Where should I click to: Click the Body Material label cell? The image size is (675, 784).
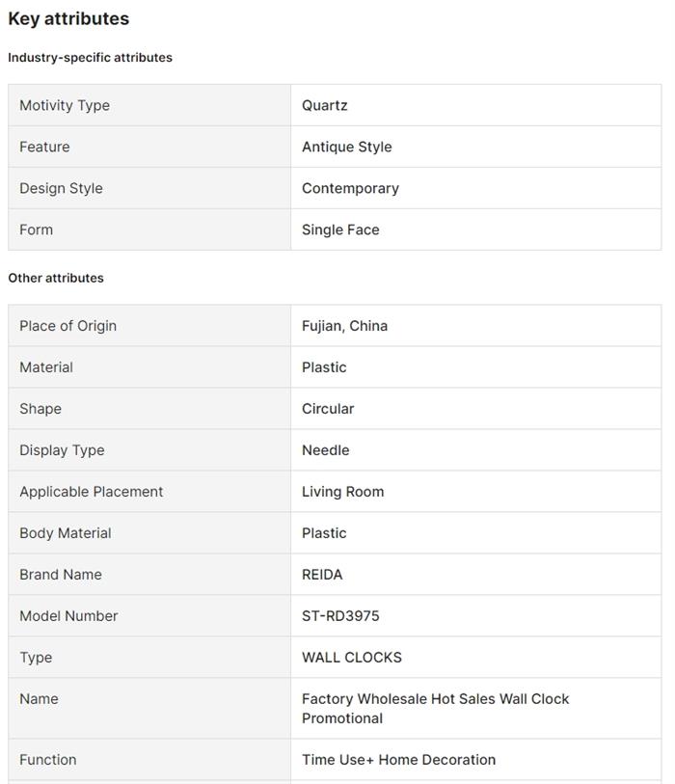pos(65,533)
